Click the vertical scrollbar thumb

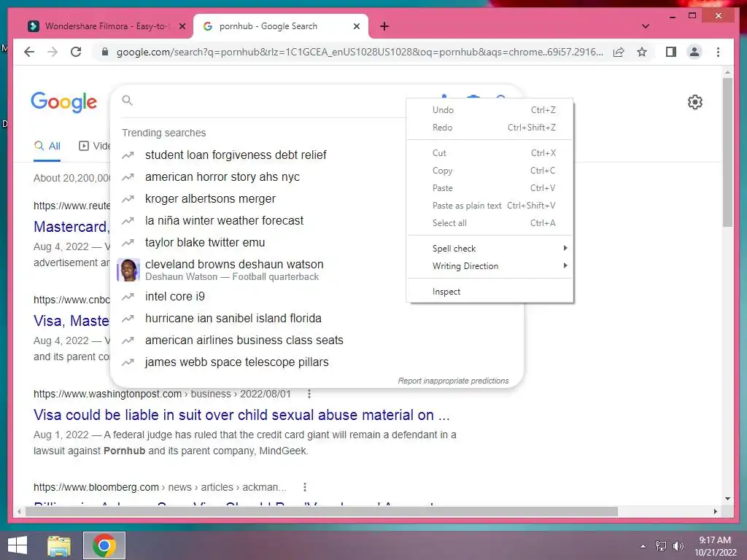[727, 152]
